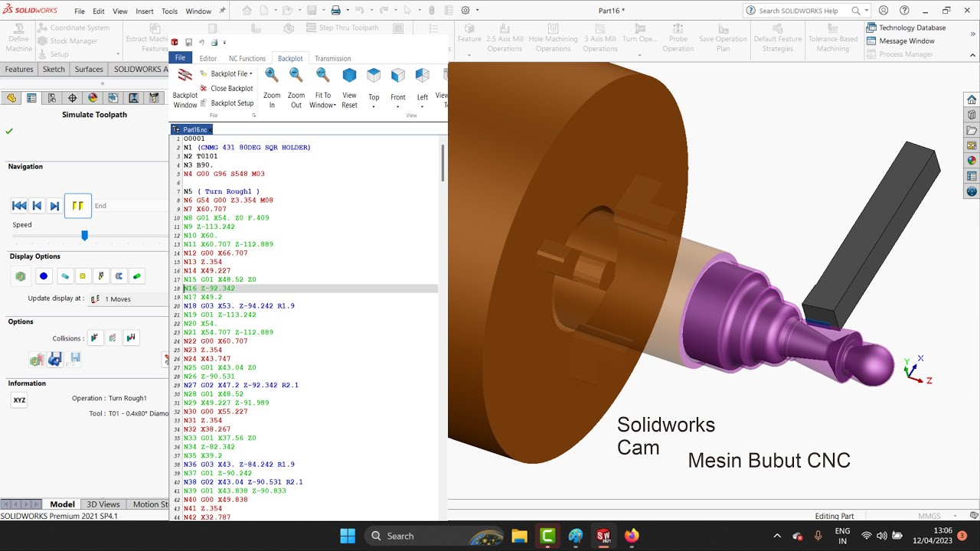Expand the search options dropdown arrow
The width and height of the screenshot is (980, 551).
[x=866, y=11]
